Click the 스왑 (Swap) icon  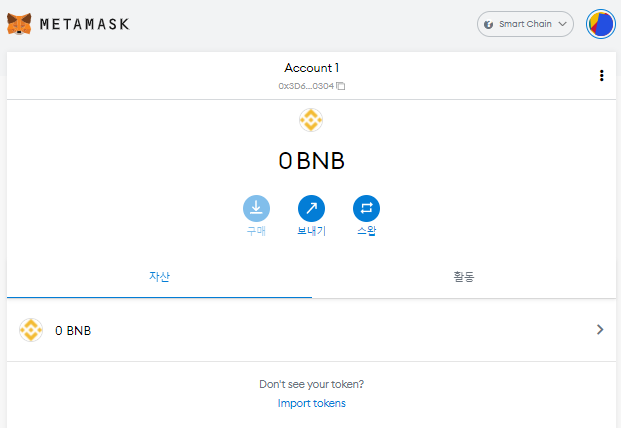click(x=366, y=208)
